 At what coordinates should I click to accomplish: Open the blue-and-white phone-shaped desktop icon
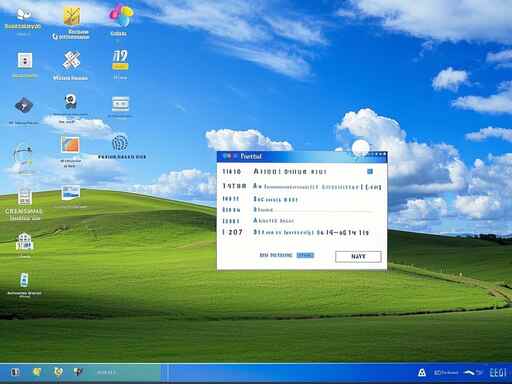point(24,280)
